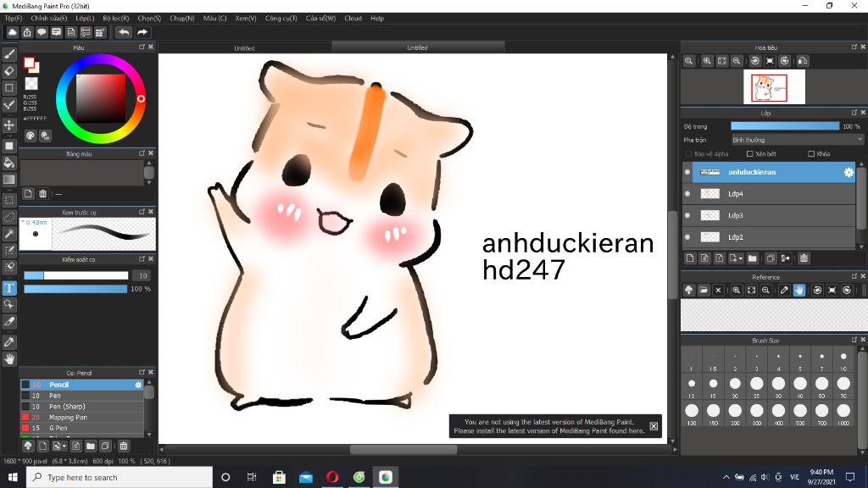
Task: Open a reference image with folder icon
Action: coord(703,290)
